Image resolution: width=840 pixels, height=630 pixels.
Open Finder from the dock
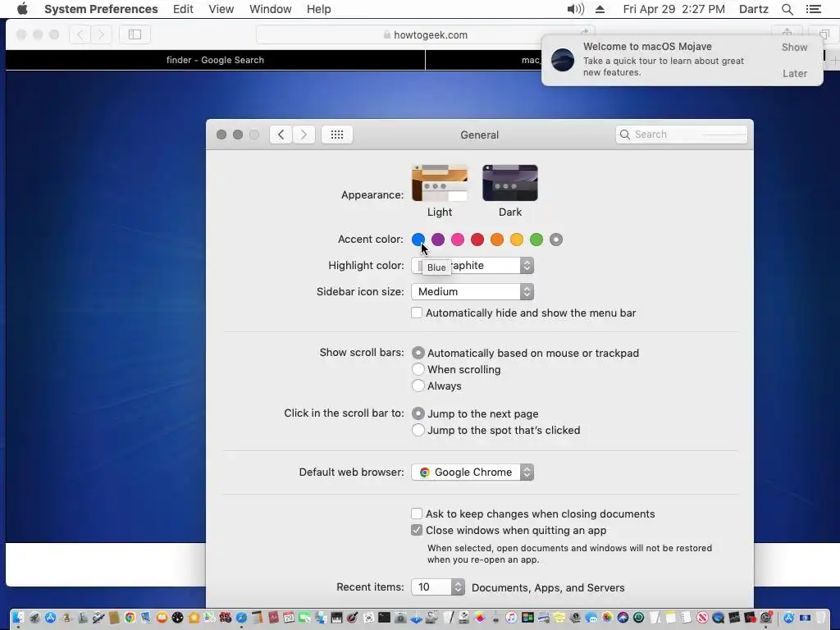[x=18, y=618]
